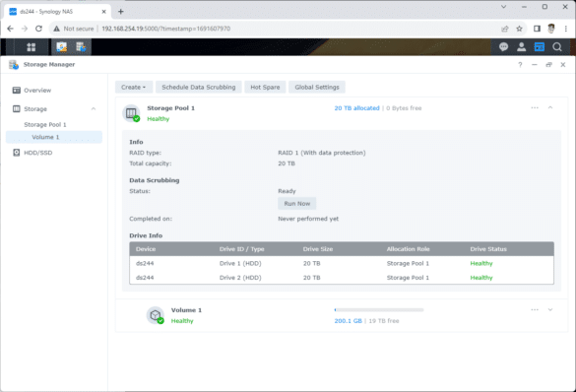Click the Volume 1 heading text
The height and width of the screenshot is (392, 576).
tap(186, 310)
